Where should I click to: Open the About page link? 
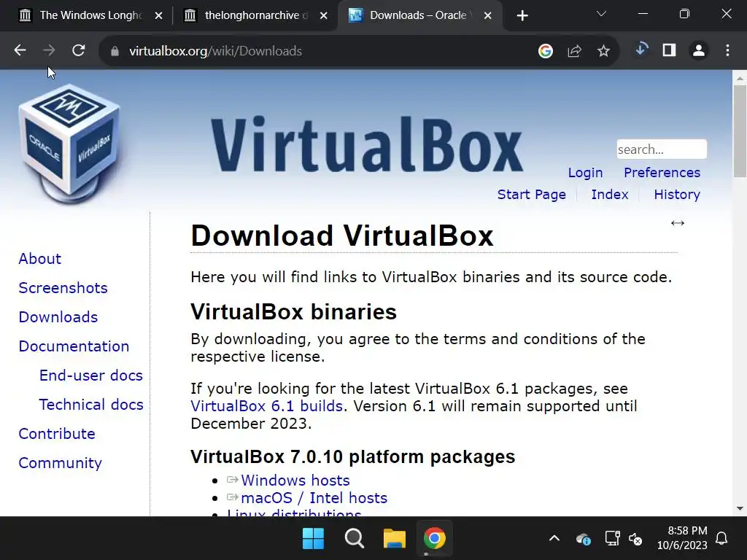click(40, 259)
